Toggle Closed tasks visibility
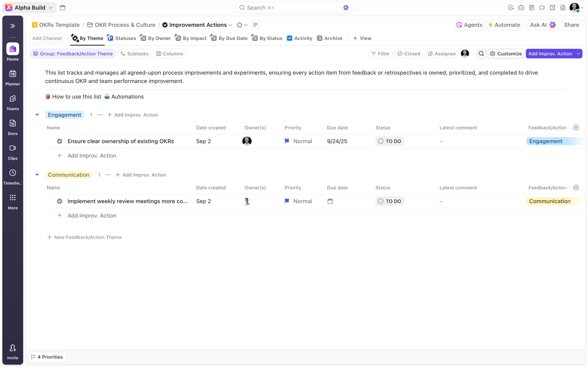This screenshot has width=588, height=367. [x=409, y=54]
